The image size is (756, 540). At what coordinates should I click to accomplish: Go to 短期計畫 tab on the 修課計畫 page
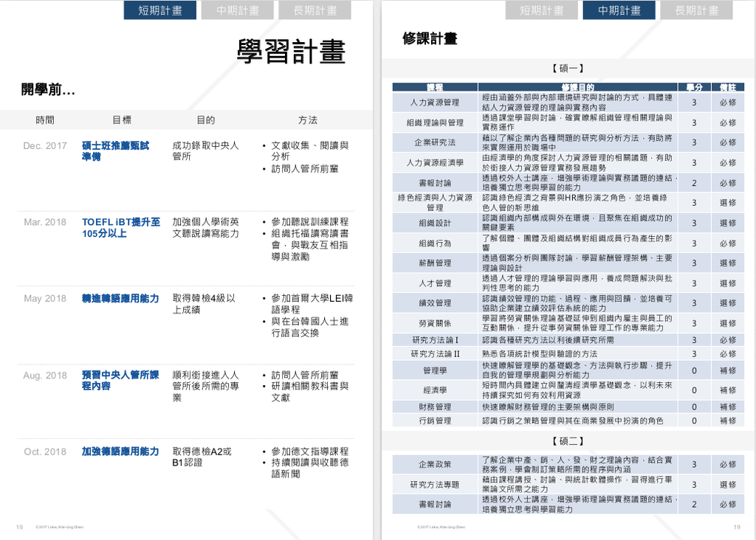click(x=541, y=10)
